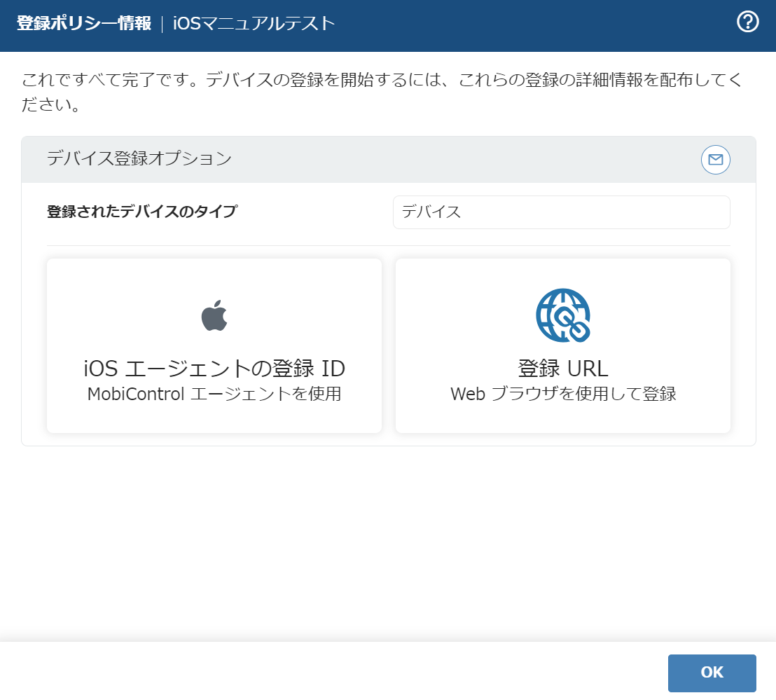Click the 登録されたデバイスのタイプ label

point(142,212)
